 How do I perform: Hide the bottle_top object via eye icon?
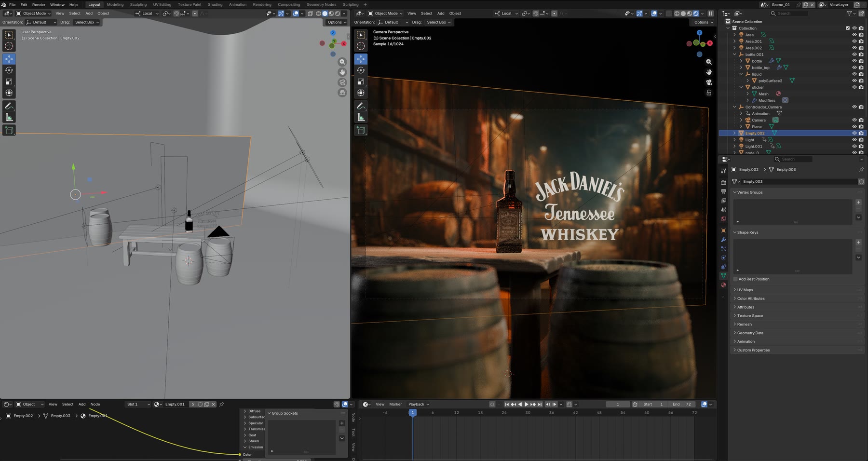pos(854,68)
